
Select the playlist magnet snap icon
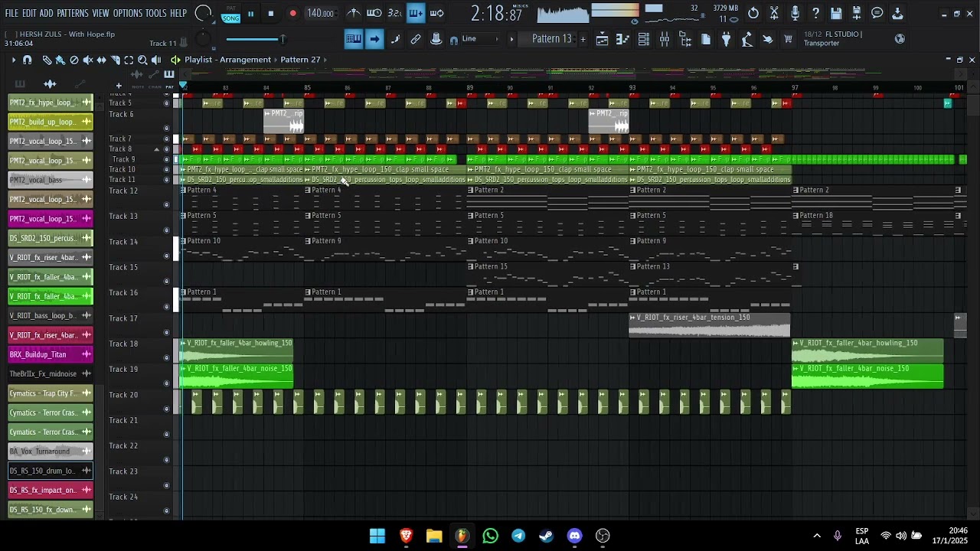tap(27, 60)
